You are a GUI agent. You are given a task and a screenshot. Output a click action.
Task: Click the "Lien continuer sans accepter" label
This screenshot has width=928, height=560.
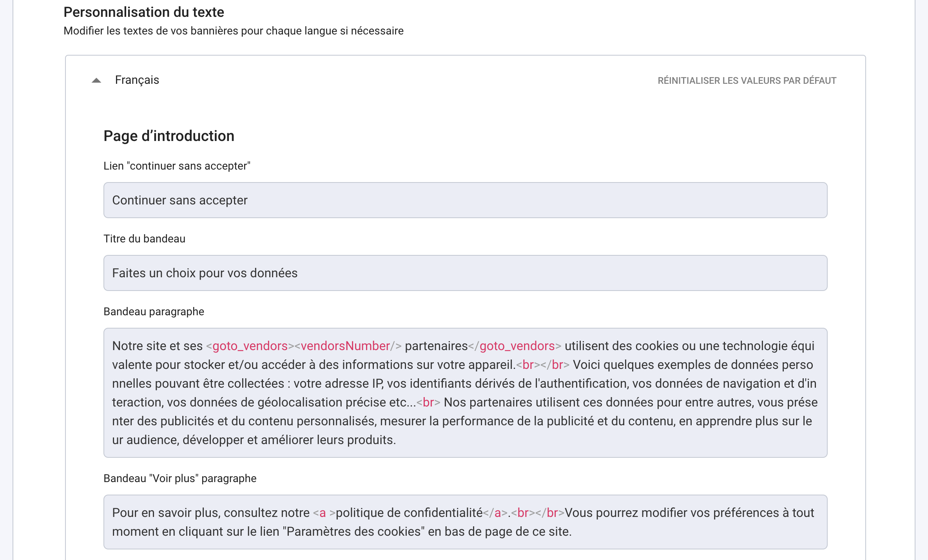coord(177,166)
